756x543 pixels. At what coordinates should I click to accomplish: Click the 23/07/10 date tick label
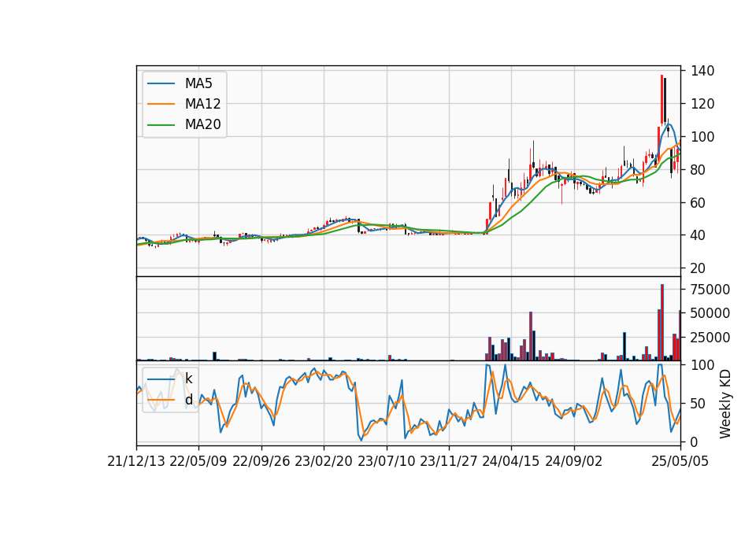[386, 461]
